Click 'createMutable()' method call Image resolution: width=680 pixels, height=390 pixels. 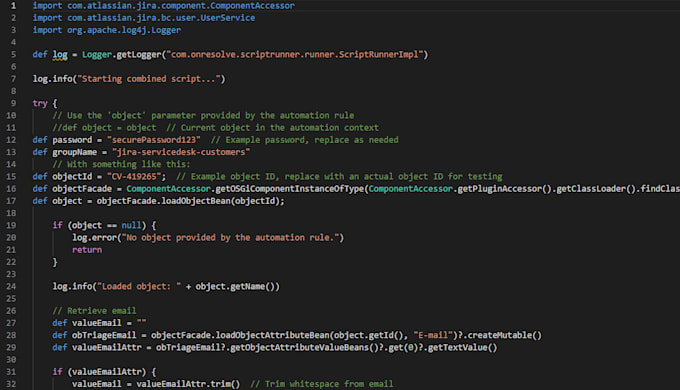pyautogui.click(x=505, y=335)
